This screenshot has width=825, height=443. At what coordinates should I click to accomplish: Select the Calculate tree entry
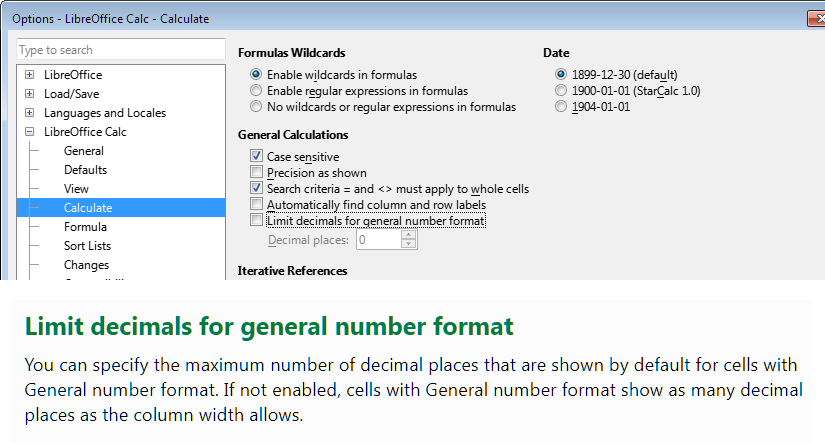[121, 208]
